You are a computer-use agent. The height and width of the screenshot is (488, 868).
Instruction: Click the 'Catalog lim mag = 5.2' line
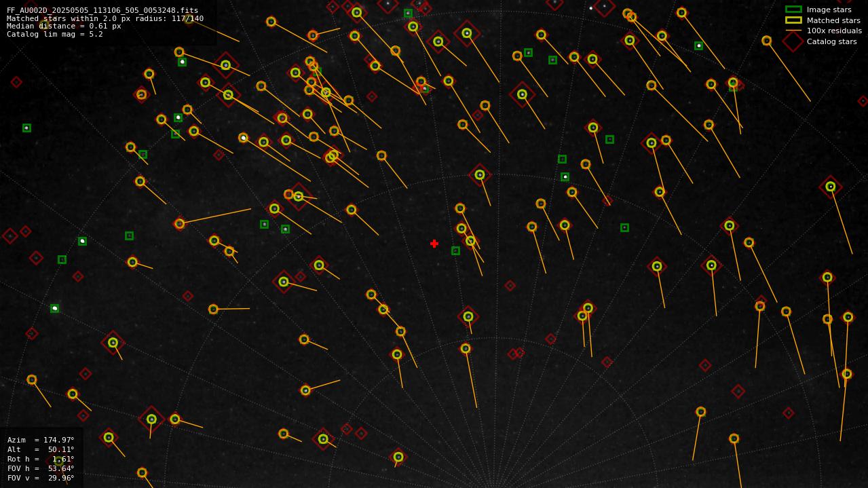[x=55, y=34]
